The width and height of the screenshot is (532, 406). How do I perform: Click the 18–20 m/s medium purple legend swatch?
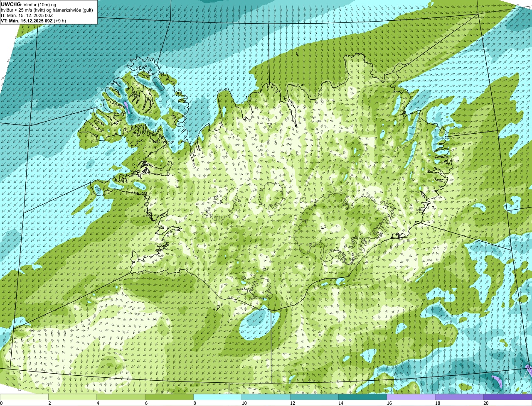click(459, 397)
